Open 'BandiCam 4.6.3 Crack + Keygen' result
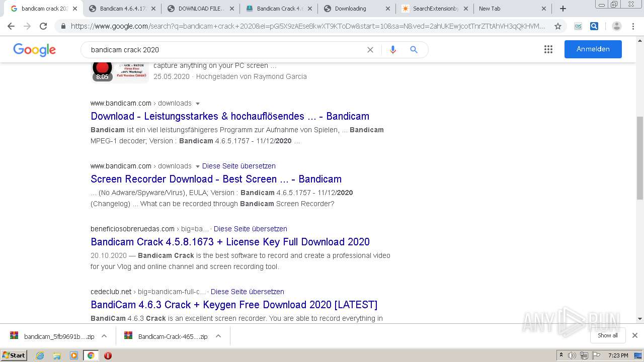 point(234,305)
